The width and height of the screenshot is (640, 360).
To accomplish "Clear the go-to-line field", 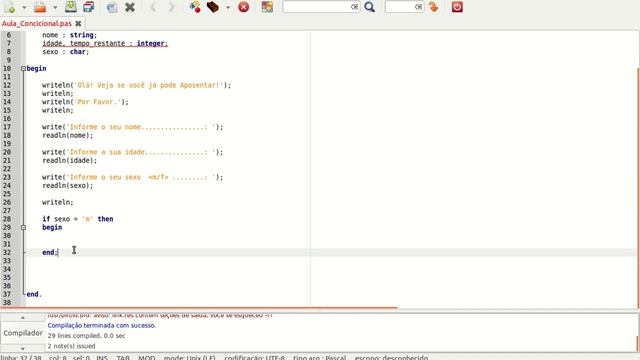I will (x=418, y=7).
